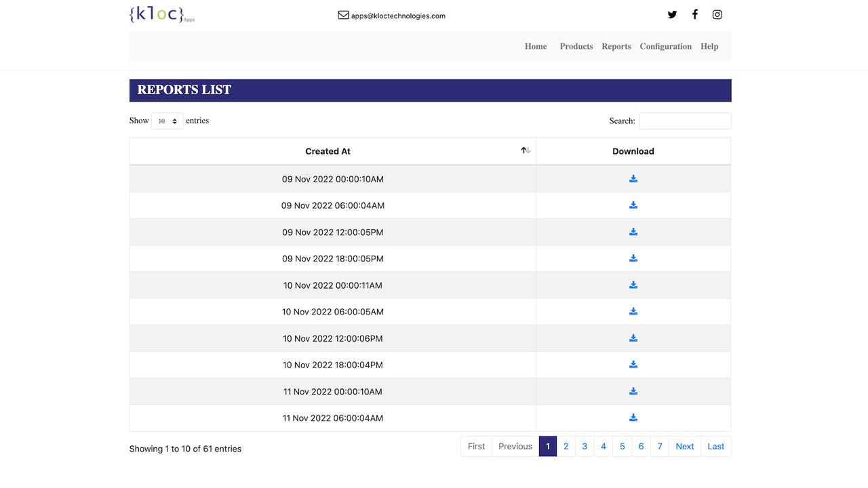The width and height of the screenshot is (868, 488).
Task: Click the First pagination button
Action: pos(477,446)
